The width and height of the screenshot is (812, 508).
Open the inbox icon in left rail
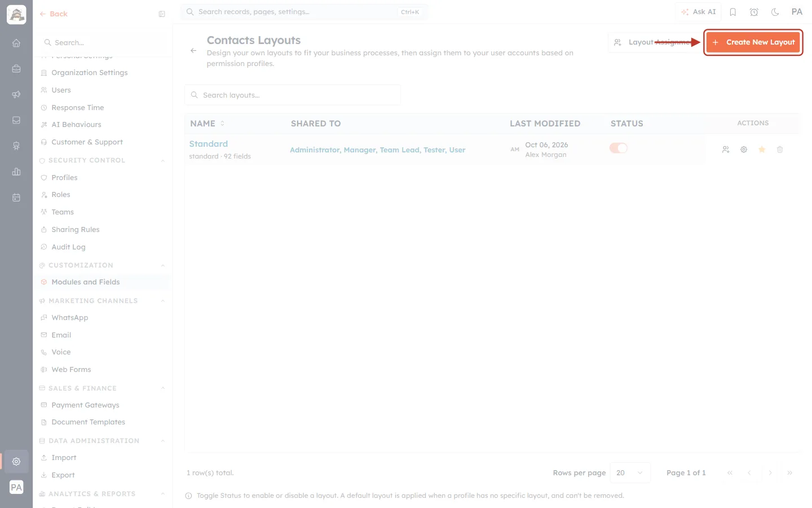pos(16,120)
